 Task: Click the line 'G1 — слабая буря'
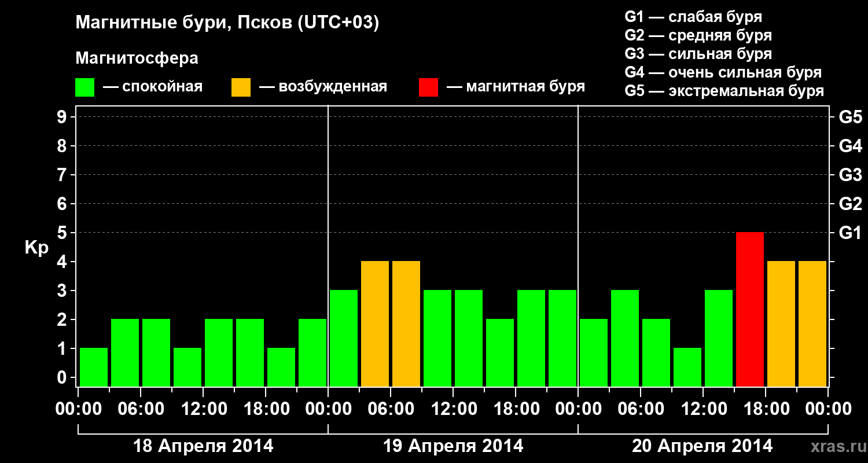693,17
